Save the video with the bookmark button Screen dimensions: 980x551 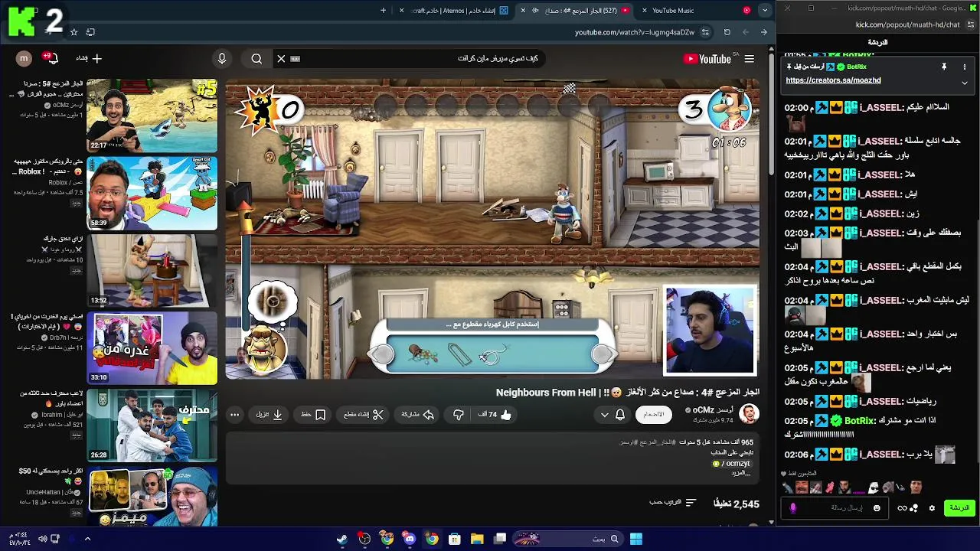tap(314, 415)
